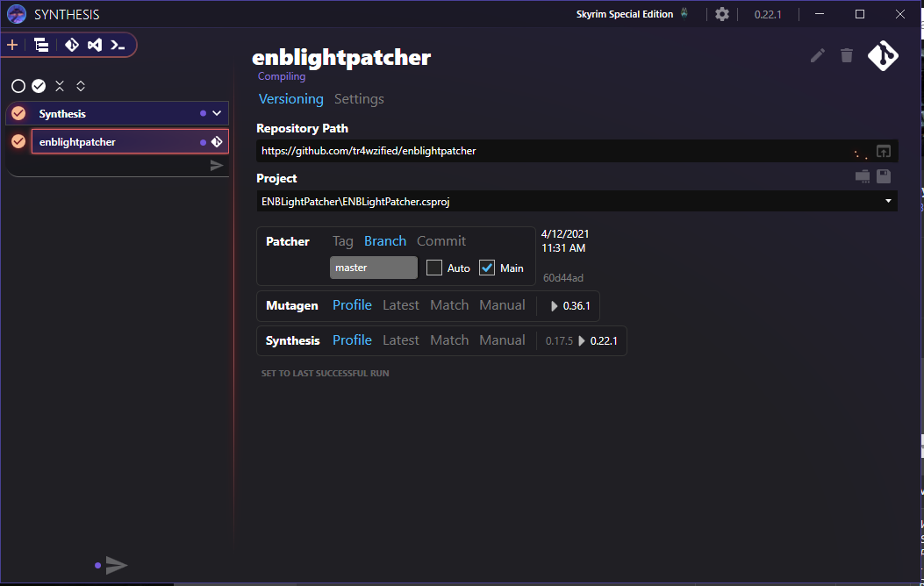Screen dimensions: 924x586
Task: Switch to the Versioning tab
Action: (291, 99)
